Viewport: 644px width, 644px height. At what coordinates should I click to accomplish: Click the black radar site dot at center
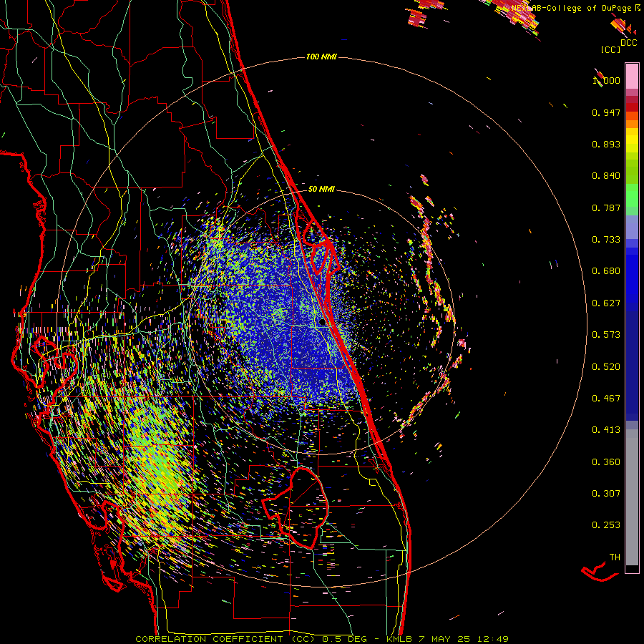(x=321, y=323)
